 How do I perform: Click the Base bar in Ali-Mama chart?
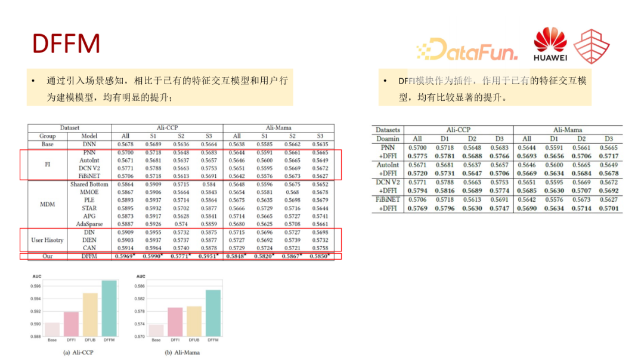(x=156, y=330)
